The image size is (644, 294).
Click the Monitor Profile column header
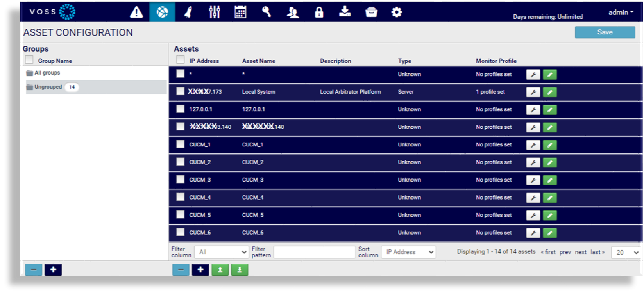point(496,61)
